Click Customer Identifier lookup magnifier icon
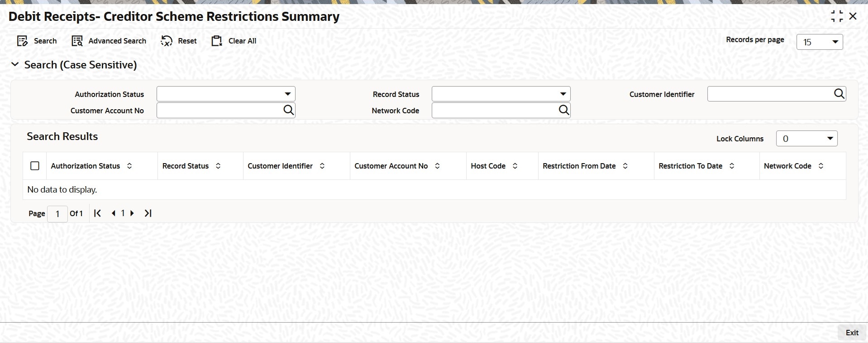 [x=839, y=94]
